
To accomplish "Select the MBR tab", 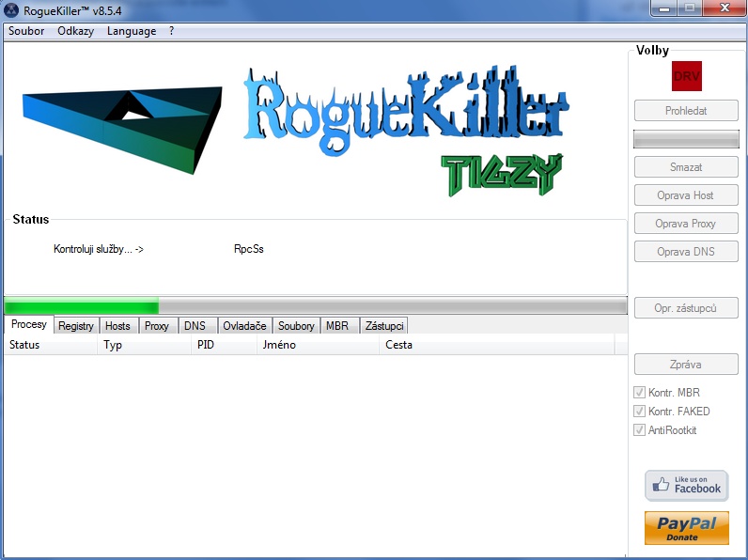I will [336, 326].
